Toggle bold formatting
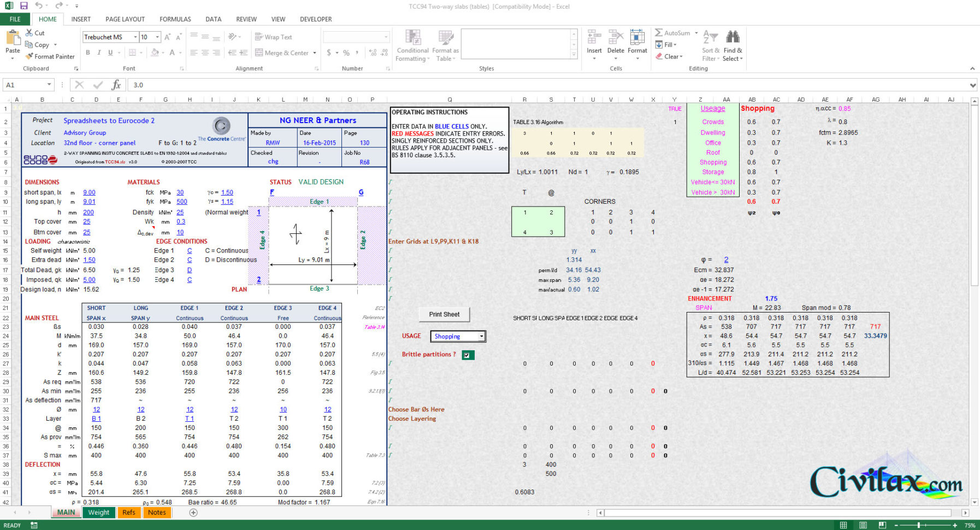Image resolution: width=980 pixels, height=530 pixels. [87, 52]
